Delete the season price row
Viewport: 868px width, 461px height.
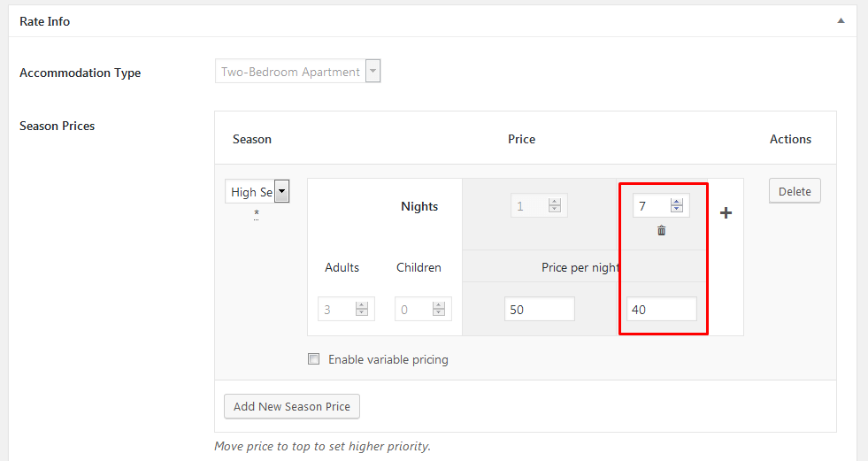[795, 191]
